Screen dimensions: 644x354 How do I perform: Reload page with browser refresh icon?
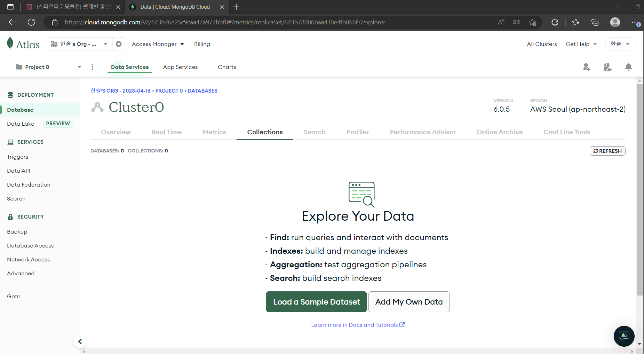point(31,22)
